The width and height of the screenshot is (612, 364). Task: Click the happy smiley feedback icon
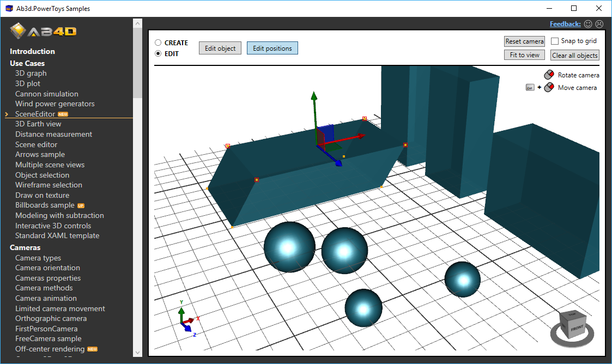click(x=587, y=24)
